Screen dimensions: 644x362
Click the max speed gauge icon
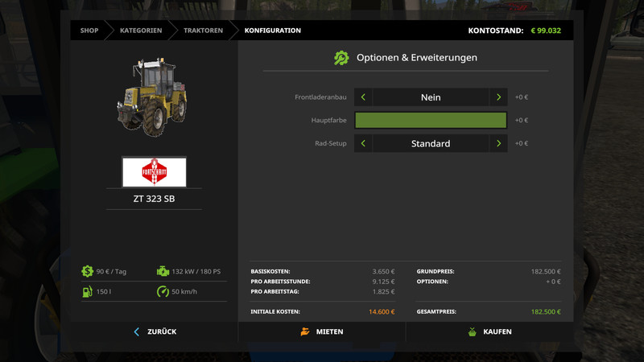(163, 291)
